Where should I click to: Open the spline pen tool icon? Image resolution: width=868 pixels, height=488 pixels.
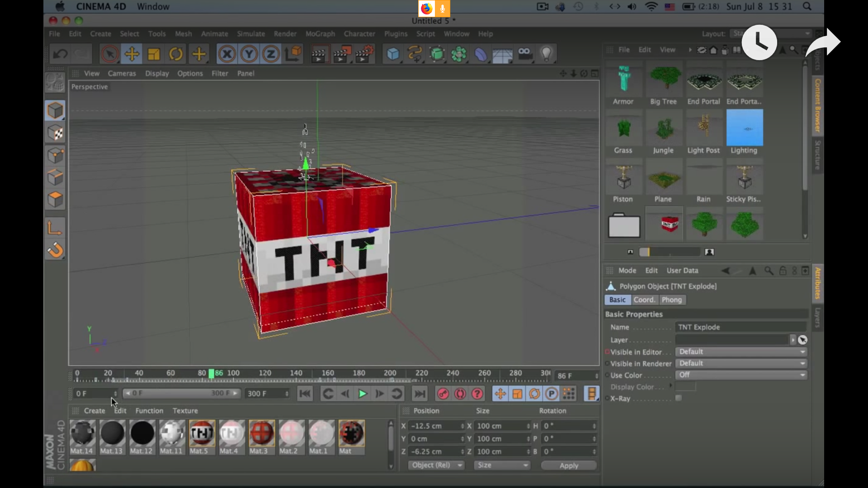[x=415, y=54]
